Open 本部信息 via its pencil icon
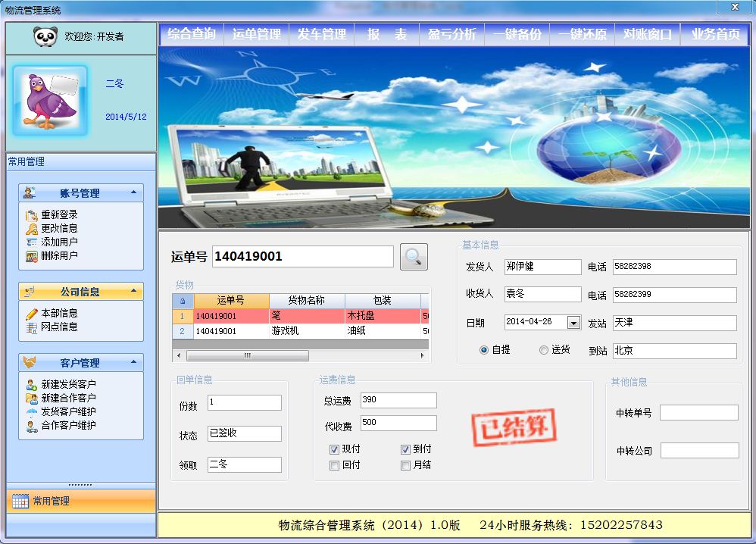 [x=32, y=313]
